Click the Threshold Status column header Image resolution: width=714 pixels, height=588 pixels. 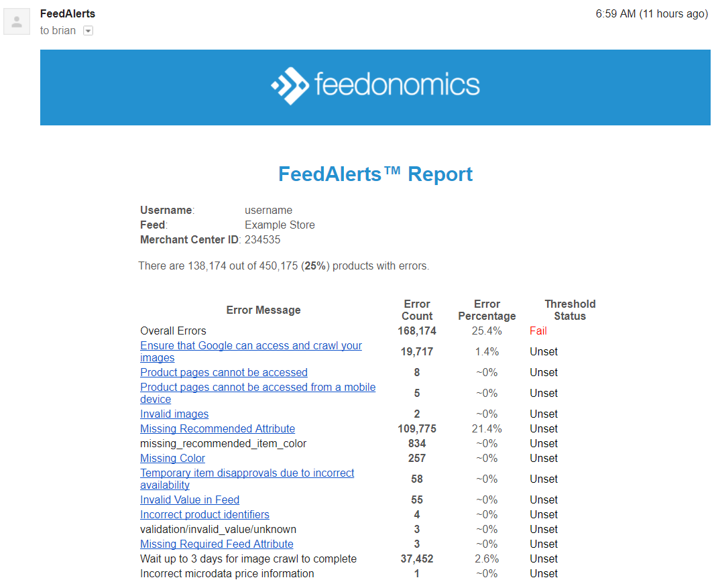570,310
